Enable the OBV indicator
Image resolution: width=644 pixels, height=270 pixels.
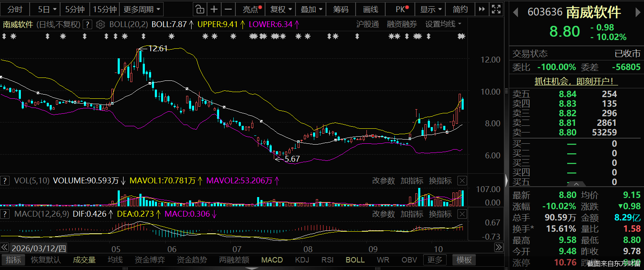click(409, 260)
